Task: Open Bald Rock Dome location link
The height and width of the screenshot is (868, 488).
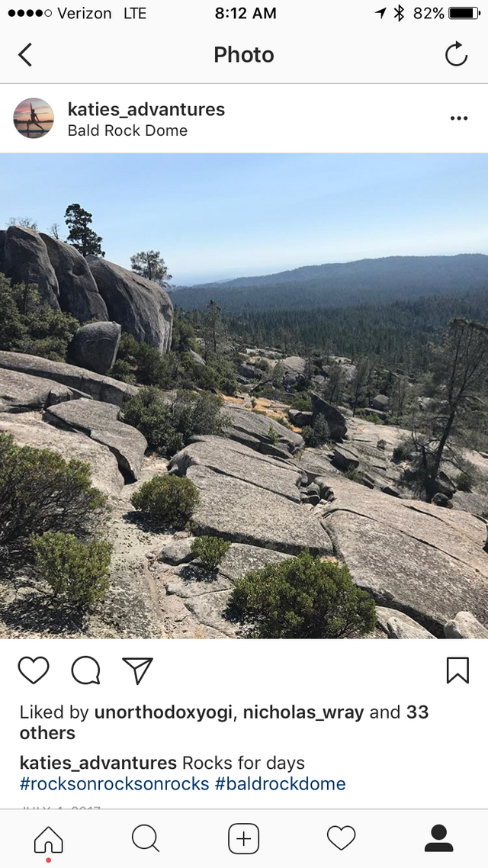Action: (127, 130)
